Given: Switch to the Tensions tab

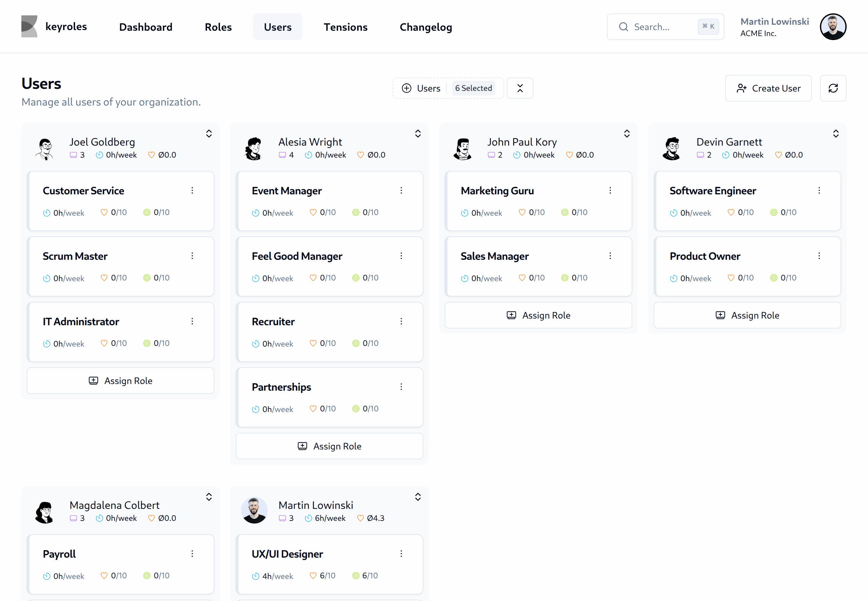Looking at the screenshot, I should [x=345, y=27].
